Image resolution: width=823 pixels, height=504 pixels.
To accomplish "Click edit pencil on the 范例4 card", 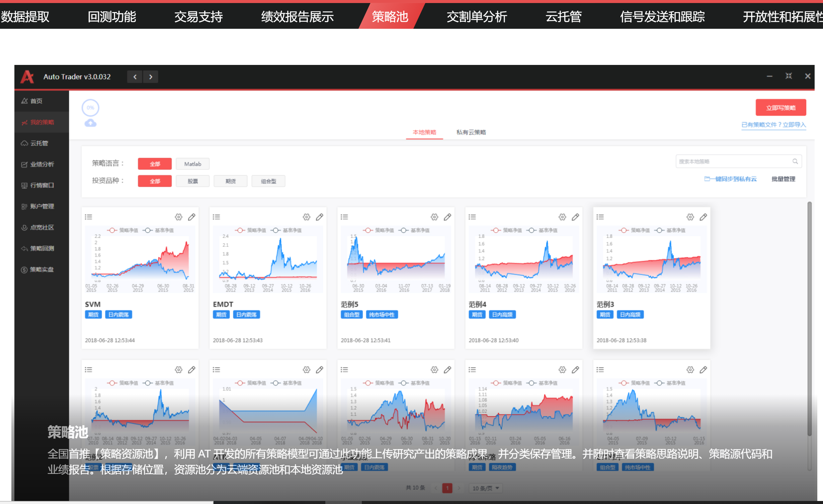I will coord(575,217).
